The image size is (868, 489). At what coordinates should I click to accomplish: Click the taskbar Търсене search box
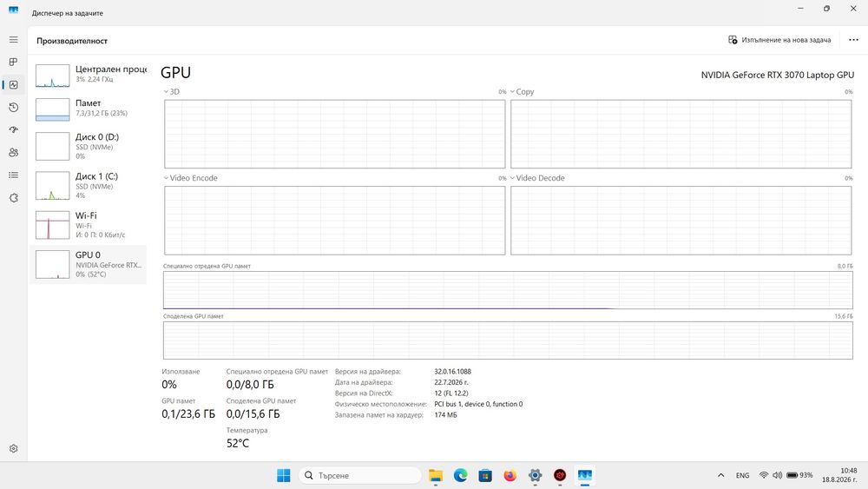click(x=360, y=475)
